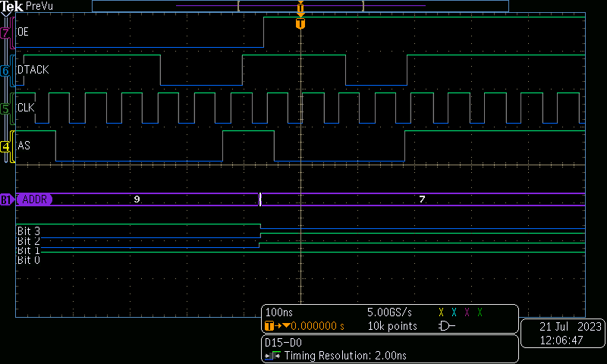Click the Tek logo
Screen dimensions: 607x364
tap(11, 6)
